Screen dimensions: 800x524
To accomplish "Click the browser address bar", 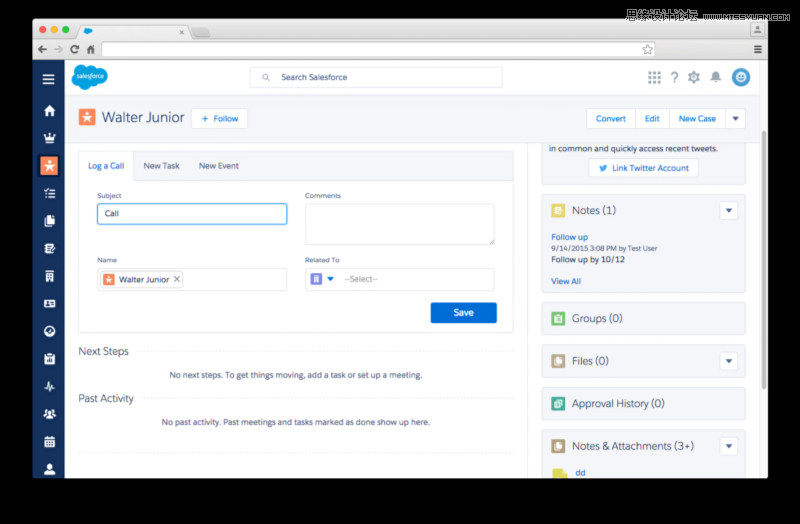I will pyautogui.click(x=371, y=49).
